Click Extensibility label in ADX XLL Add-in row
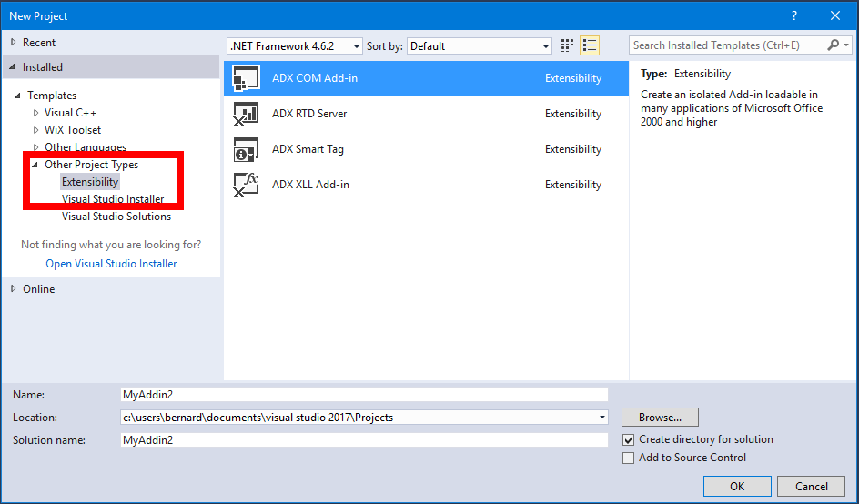 pyautogui.click(x=573, y=185)
